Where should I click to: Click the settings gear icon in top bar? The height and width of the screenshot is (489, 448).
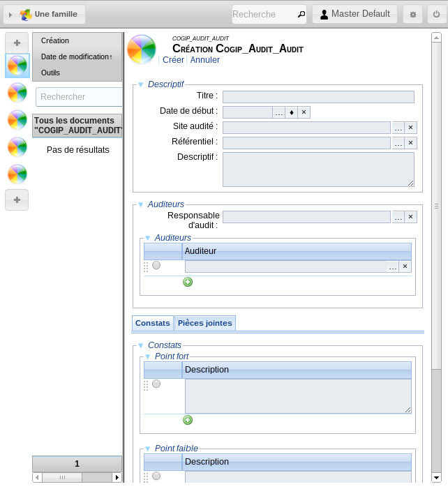412,15
